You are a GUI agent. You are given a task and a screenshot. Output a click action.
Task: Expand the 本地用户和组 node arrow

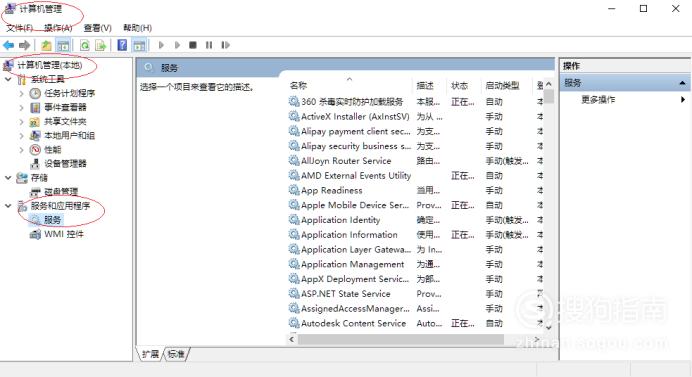[x=21, y=136]
